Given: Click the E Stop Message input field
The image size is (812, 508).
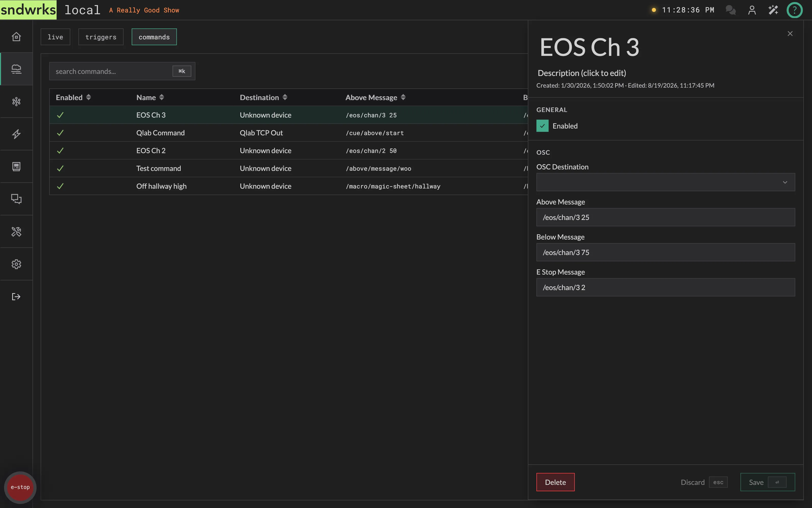Looking at the screenshot, I should (x=665, y=287).
